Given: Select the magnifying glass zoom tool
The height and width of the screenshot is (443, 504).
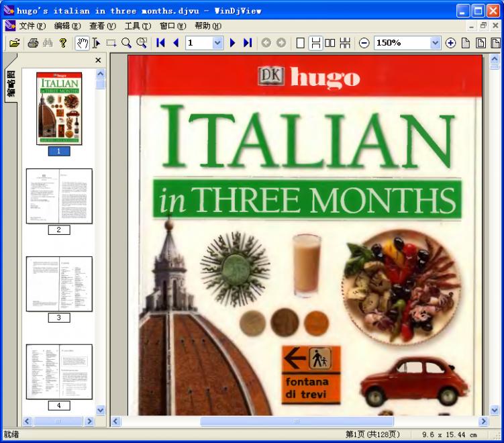Looking at the screenshot, I should click(x=126, y=43).
